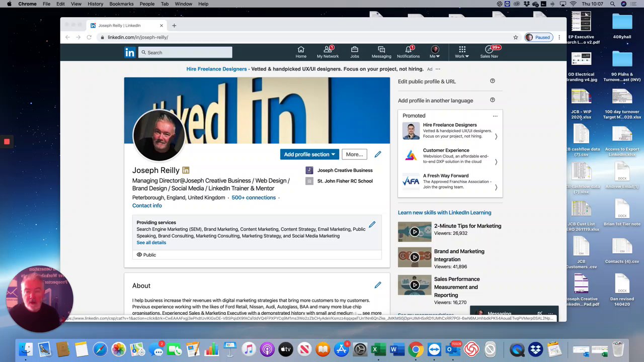Open Contact info link
This screenshot has height=362, width=644.
[147, 206]
